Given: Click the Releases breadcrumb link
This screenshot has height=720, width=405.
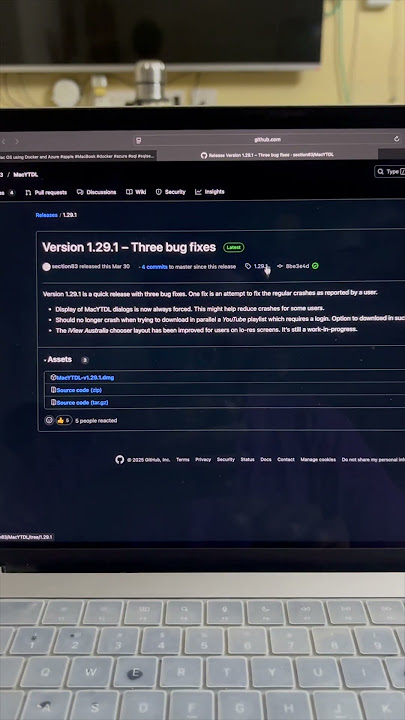Looking at the screenshot, I should click(46, 215).
